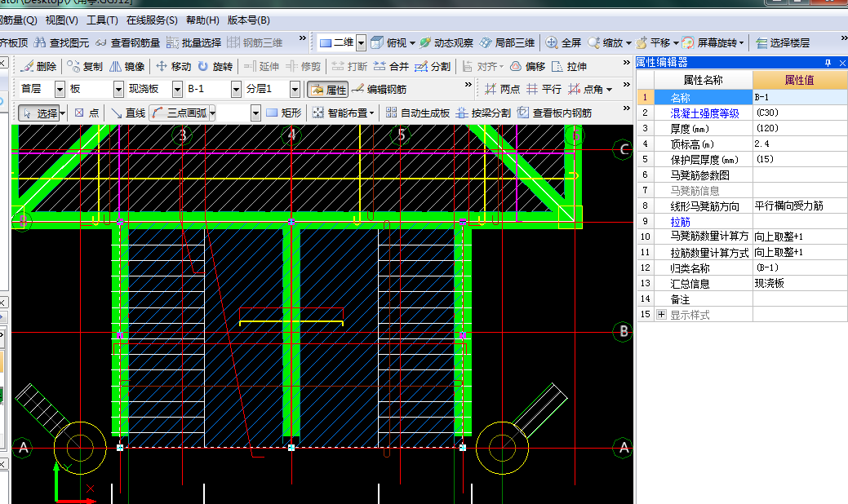
Task: Select the 复制 (copy) tool
Action: tap(85, 66)
